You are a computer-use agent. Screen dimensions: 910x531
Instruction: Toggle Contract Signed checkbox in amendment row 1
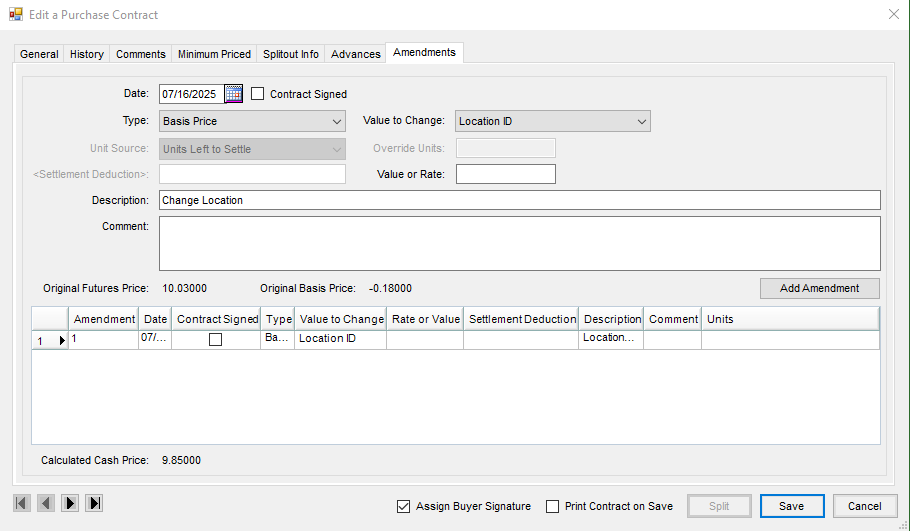(x=215, y=339)
